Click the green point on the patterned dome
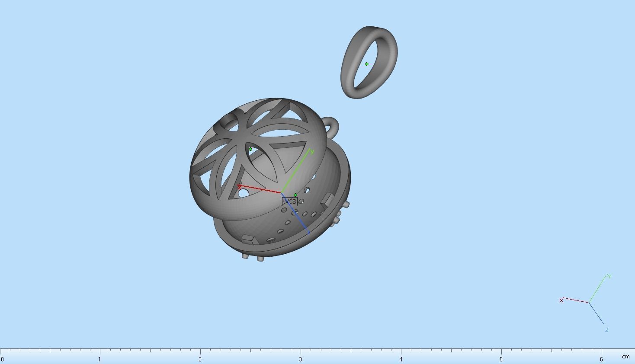The image size is (635, 364). tap(250, 149)
